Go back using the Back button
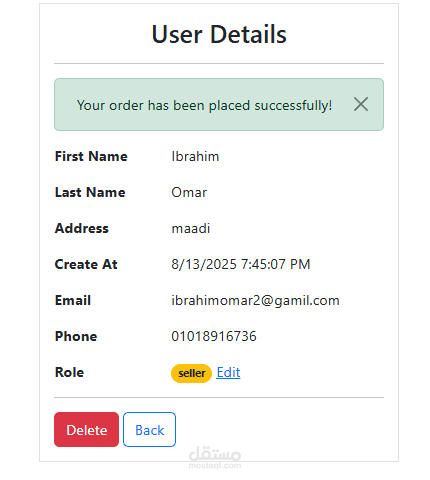This screenshot has height=480, width=430. pyautogui.click(x=149, y=430)
